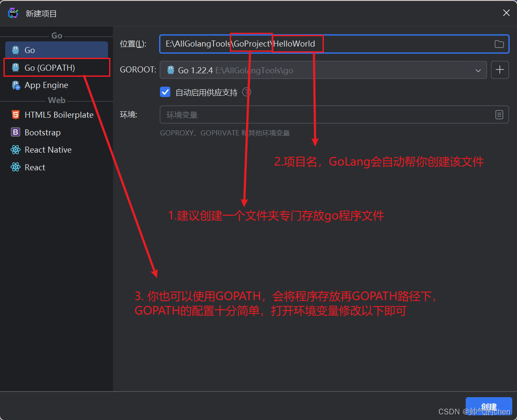This screenshot has width=517, height=420.
Task: Expand the GOROOT version dropdown
Action: click(x=323, y=70)
